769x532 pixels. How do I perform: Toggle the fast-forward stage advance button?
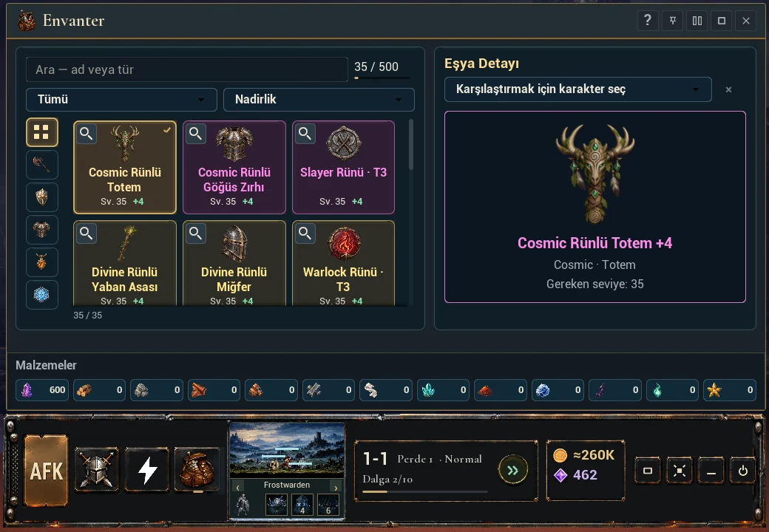pos(513,470)
